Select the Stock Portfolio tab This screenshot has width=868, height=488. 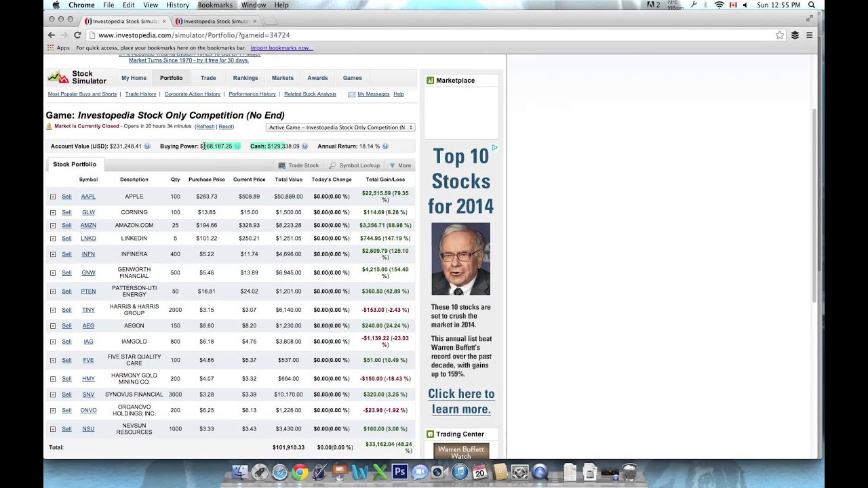pos(75,165)
